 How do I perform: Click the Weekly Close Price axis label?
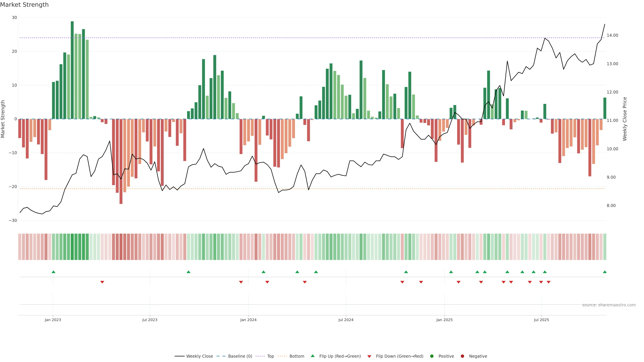625,119
